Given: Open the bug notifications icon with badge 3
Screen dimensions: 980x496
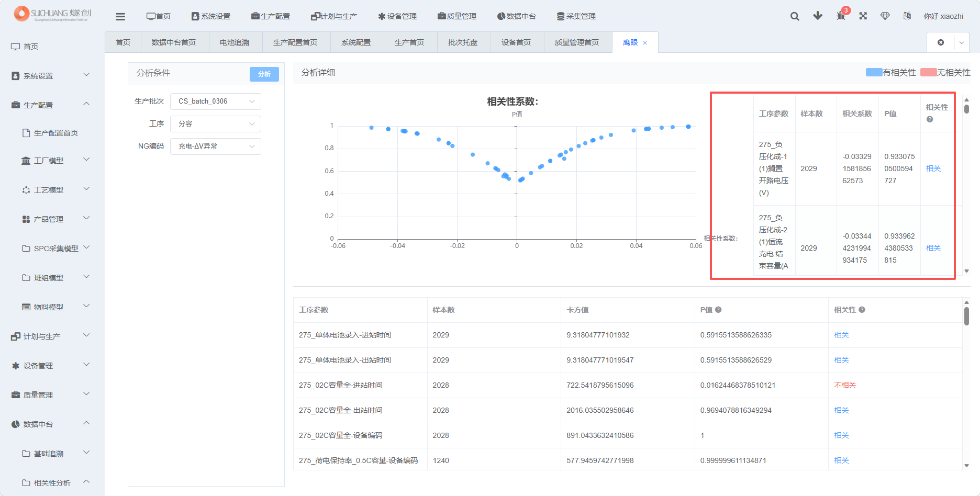Looking at the screenshot, I should (x=841, y=16).
